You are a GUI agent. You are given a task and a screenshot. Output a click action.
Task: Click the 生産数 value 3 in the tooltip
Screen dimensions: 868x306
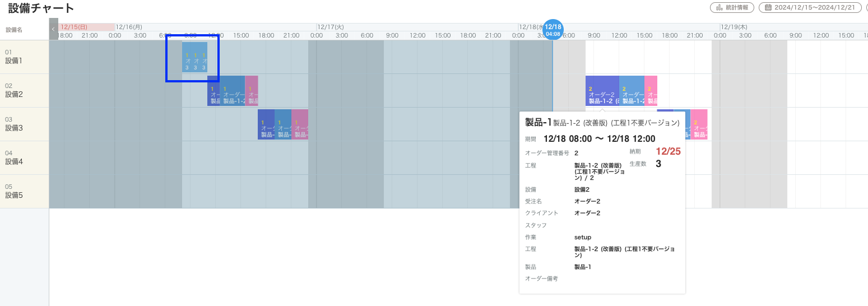[658, 164]
